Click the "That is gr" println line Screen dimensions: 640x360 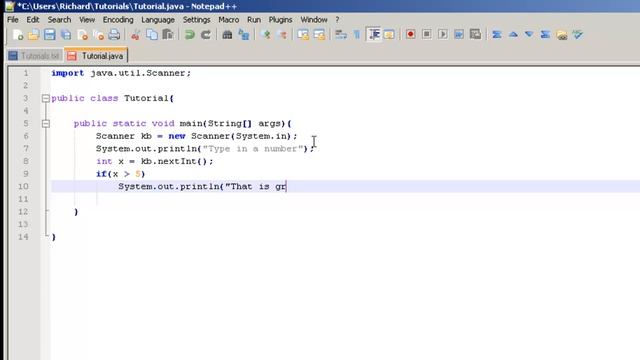coord(202,187)
